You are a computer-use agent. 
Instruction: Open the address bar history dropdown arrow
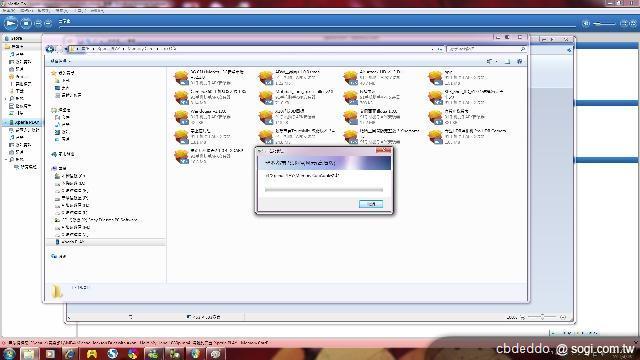433,49
